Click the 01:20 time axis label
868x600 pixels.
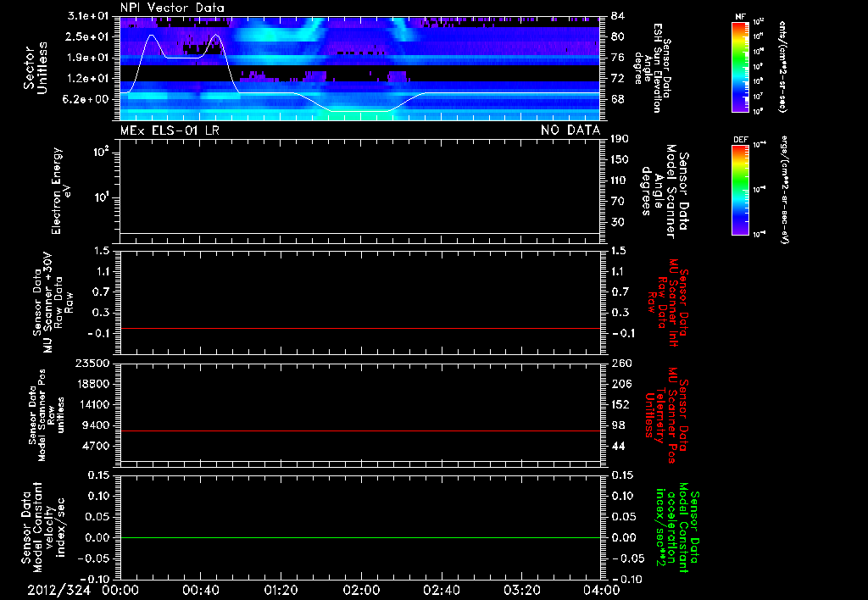point(281,590)
